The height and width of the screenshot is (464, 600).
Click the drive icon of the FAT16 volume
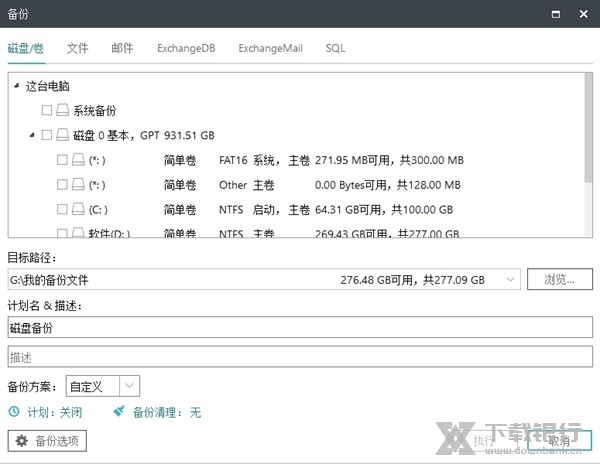click(x=78, y=160)
